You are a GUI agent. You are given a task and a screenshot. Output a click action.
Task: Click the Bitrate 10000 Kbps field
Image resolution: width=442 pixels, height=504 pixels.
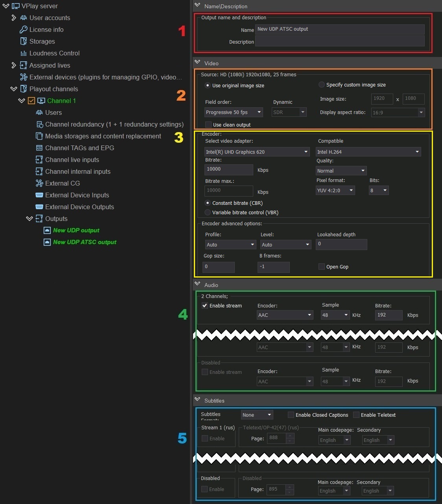[x=229, y=169]
